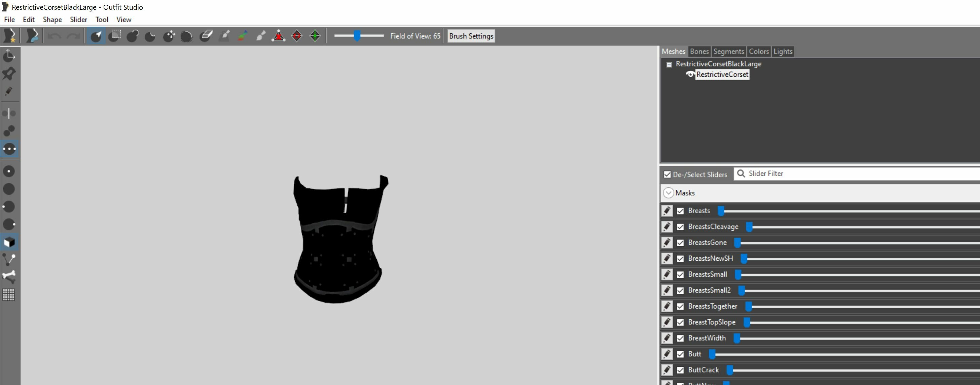Toggle the bone display icon
Image resolution: width=980 pixels, height=385 pixels.
9,277
